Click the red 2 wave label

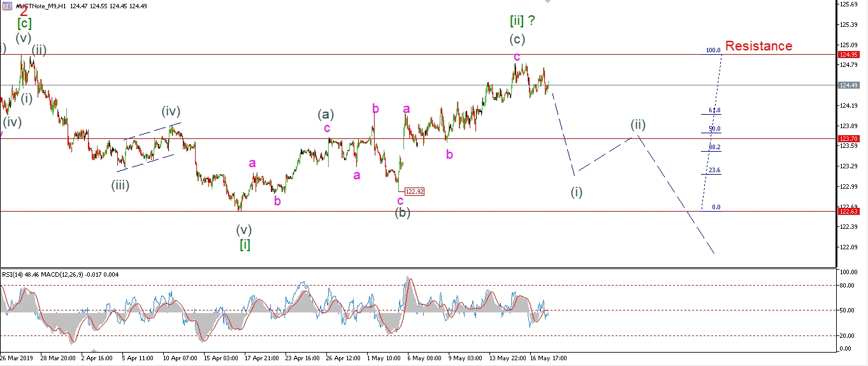[x=24, y=10]
